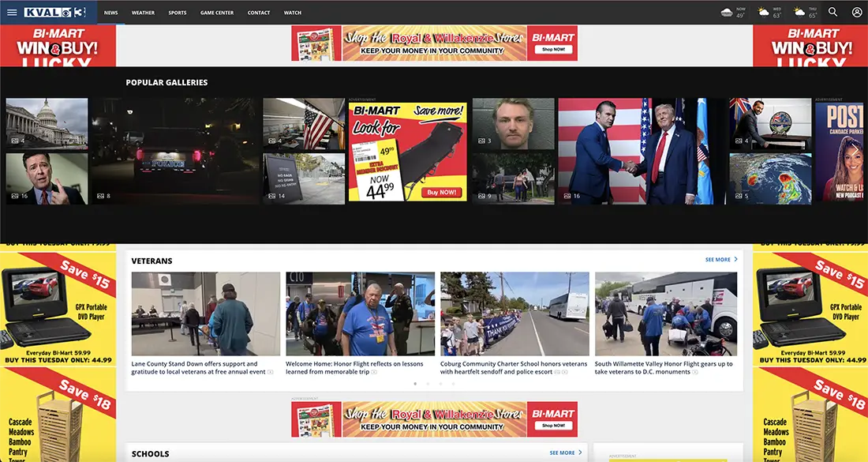Open the blond man portrait gallery with 3 photos
Screen dimensions: 868x462
click(x=513, y=123)
